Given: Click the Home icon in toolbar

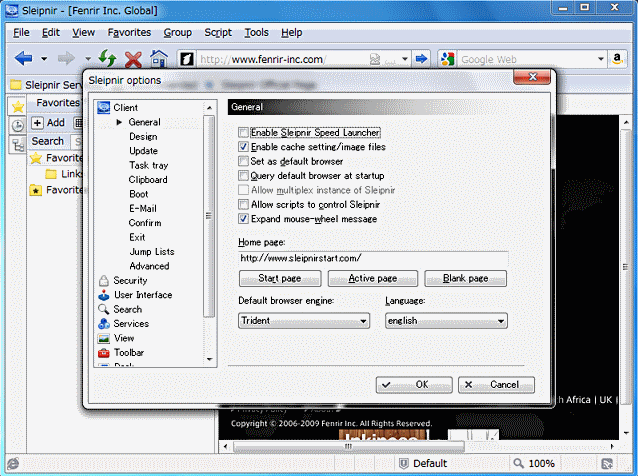Looking at the screenshot, I should 158,59.
